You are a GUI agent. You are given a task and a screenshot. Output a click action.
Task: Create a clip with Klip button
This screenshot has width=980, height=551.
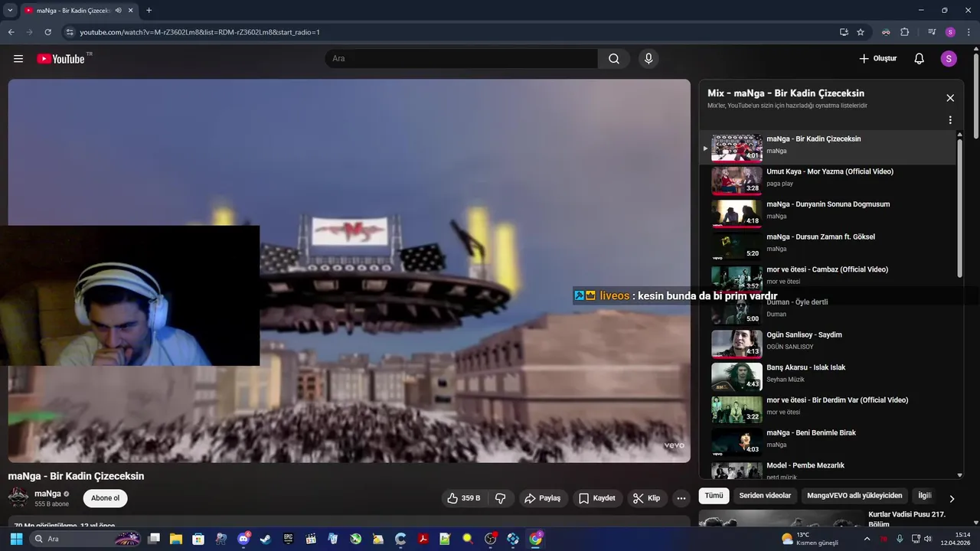(647, 498)
